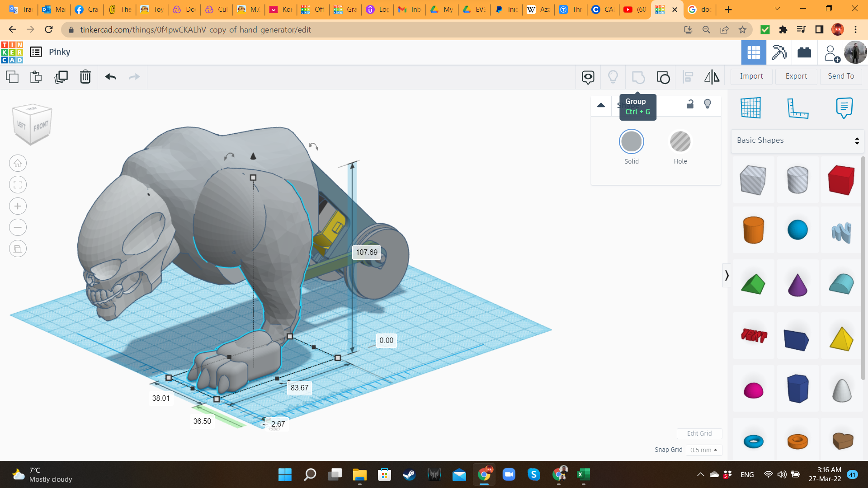Screen dimensions: 868x488
Task: Hide selected shape with lightbulb icon
Action: click(708, 104)
